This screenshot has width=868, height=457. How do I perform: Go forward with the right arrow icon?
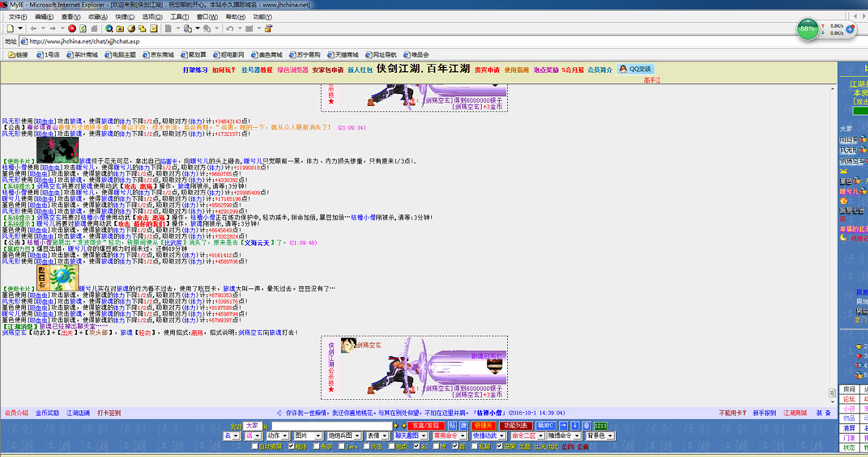pyautogui.click(x=53, y=29)
